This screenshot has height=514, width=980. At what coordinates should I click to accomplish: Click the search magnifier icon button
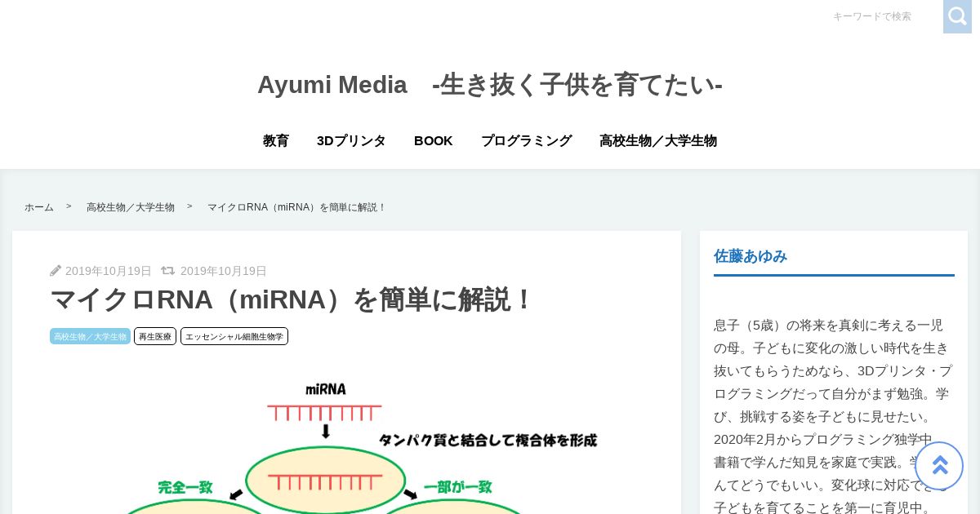[x=957, y=16]
